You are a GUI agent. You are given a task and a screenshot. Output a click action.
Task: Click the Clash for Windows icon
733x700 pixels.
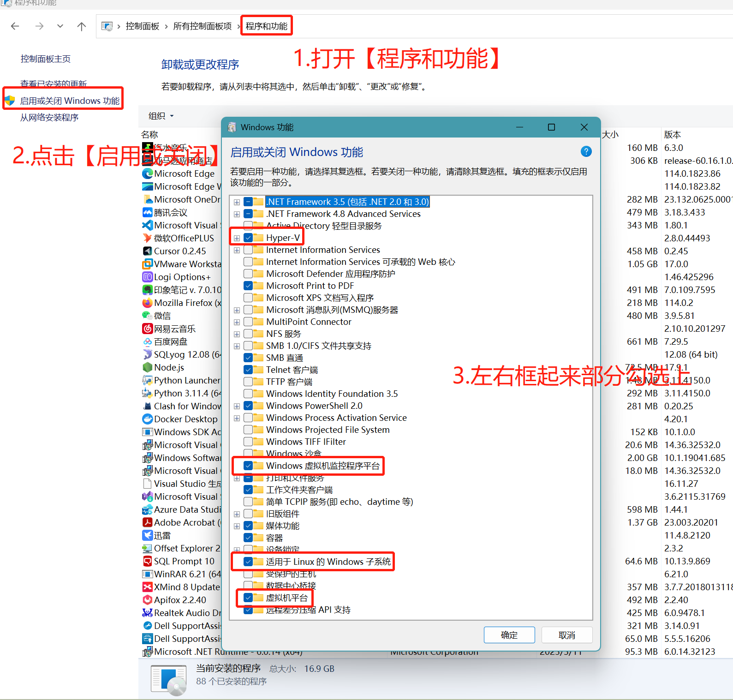147,406
